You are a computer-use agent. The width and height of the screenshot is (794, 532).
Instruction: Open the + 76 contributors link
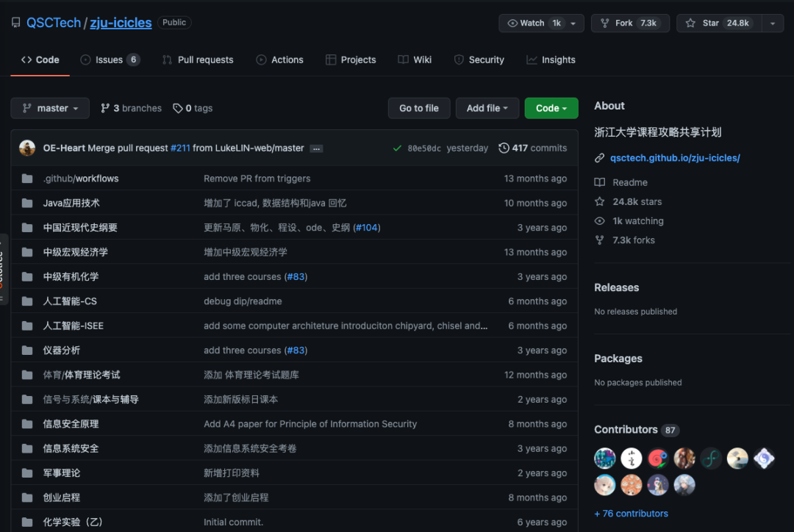pos(631,514)
